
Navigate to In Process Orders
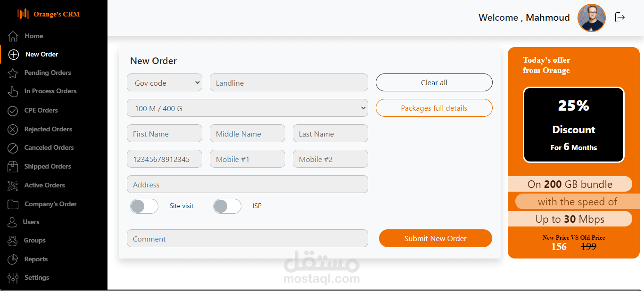(50, 91)
